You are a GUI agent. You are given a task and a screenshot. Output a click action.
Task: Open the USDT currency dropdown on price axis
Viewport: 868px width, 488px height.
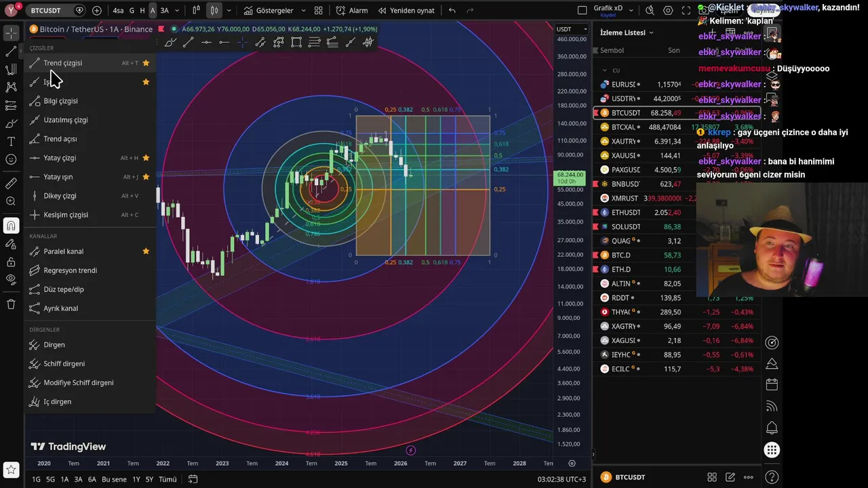572,29
